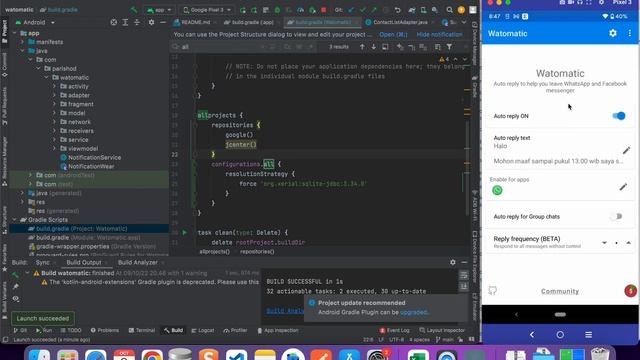The image size is (640, 360).
Task: Turn off Auto reply ON switch
Action: (x=619, y=116)
